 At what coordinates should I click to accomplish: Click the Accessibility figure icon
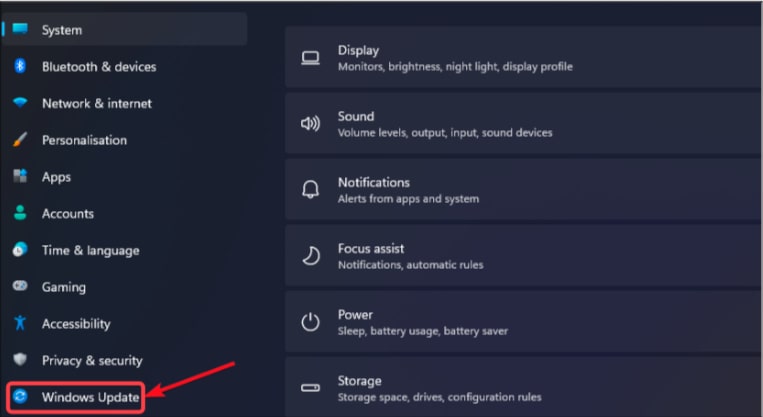click(20, 323)
